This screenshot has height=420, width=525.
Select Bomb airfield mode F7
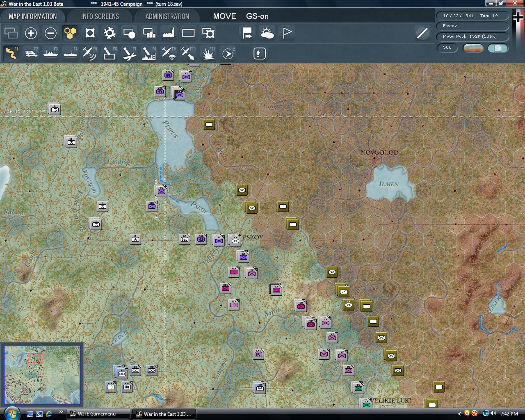point(129,53)
